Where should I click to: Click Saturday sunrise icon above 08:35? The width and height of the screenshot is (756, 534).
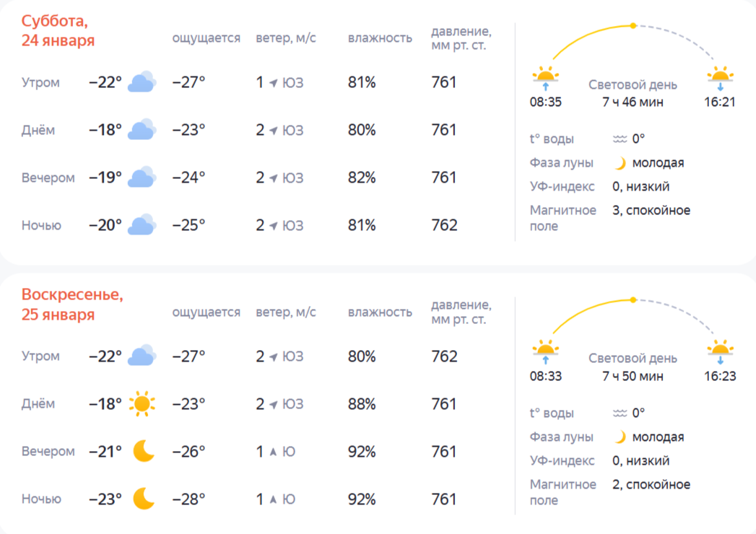coord(545,77)
